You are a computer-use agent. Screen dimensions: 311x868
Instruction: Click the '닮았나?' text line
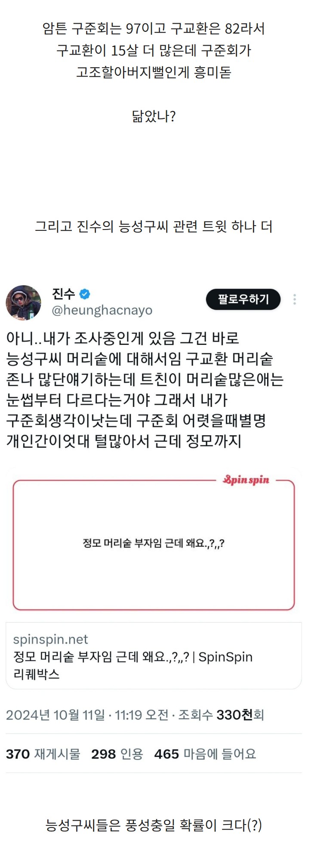click(x=154, y=116)
